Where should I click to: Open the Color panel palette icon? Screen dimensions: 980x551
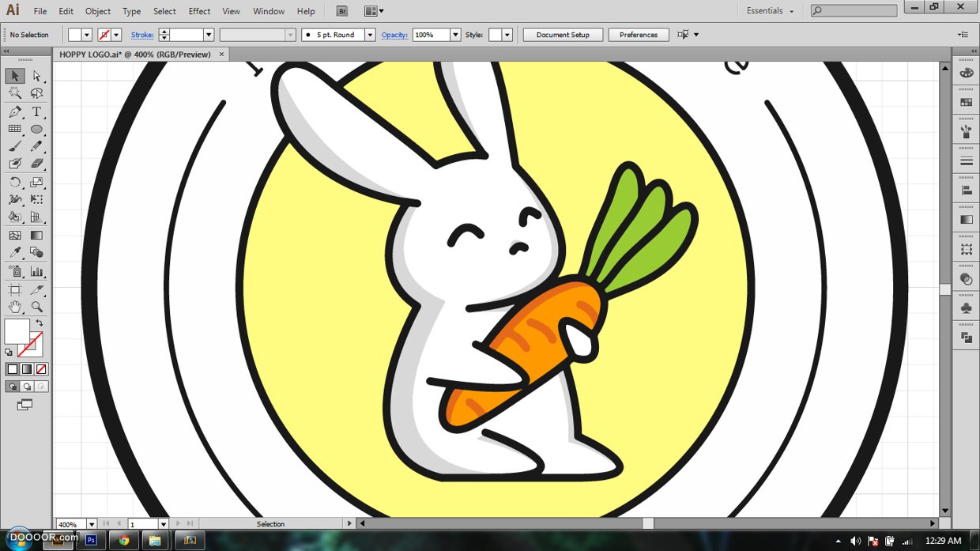pos(966,73)
